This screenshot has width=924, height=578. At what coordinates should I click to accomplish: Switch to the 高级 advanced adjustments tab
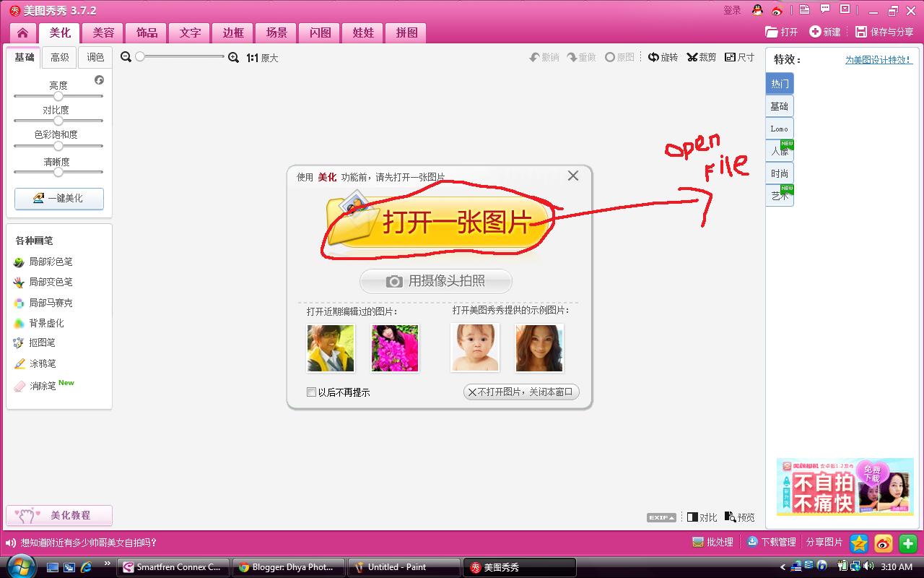[x=60, y=57]
